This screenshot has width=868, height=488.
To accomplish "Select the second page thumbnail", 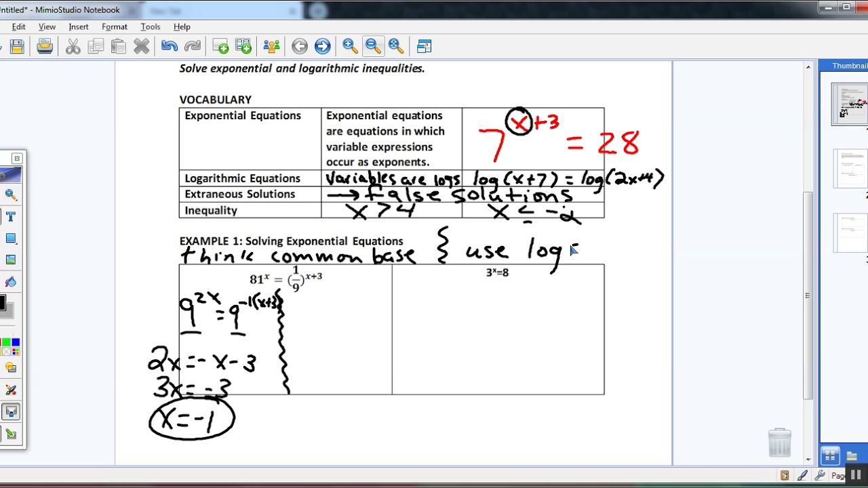I will coord(851,168).
